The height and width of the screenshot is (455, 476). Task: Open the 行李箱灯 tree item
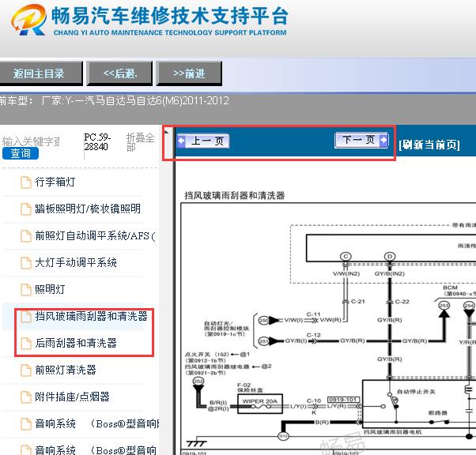point(55,182)
